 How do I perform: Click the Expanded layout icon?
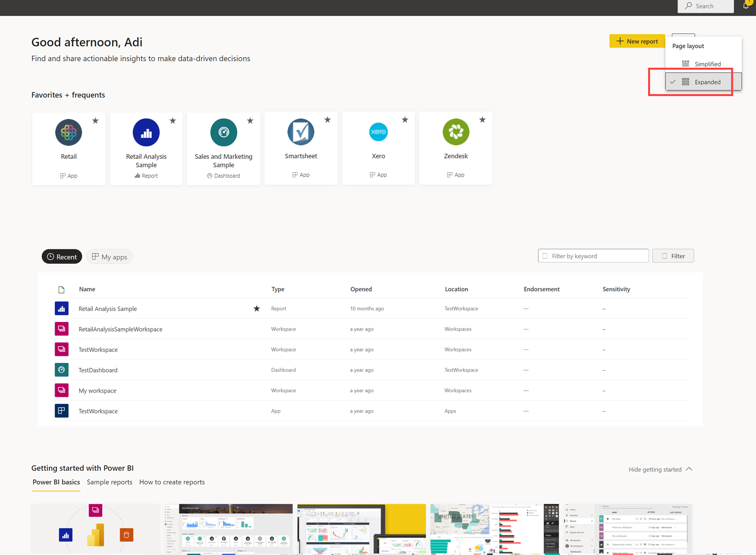685,82
